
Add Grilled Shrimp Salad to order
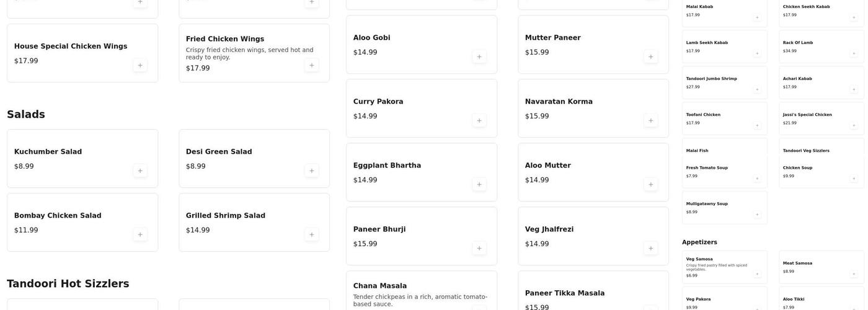pyautogui.click(x=311, y=234)
